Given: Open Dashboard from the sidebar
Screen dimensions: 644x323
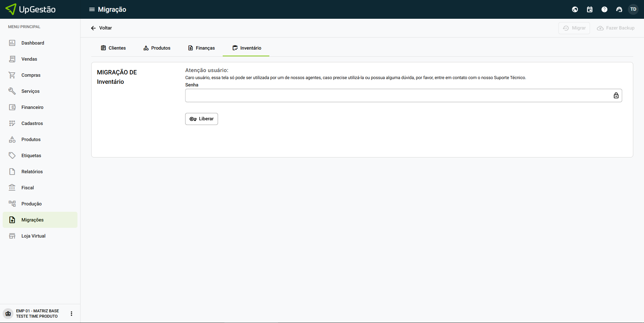Looking at the screenshot, I should [x=33, y=43].
